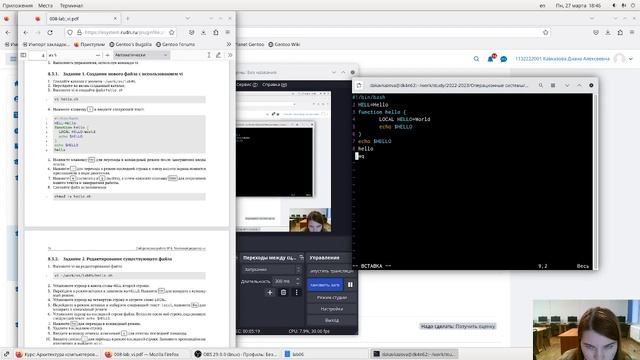Open scene transition type dropdown in OBS
The image size is (640, 360).
[272, 270]
